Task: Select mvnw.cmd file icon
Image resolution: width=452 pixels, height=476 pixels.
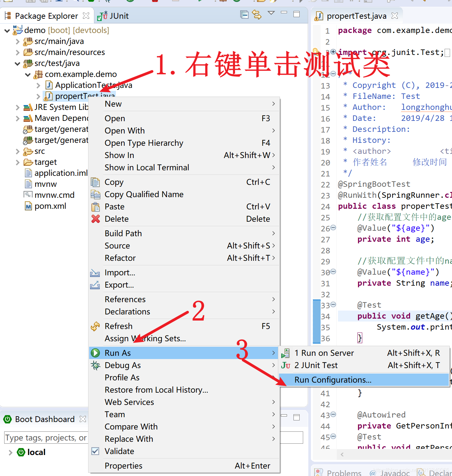Action: coord(28,195)
